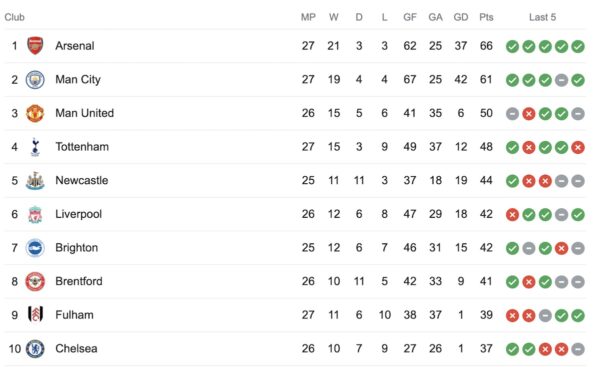Viewport: 600px width, 367px height.
Task: Select the GD column header
Action: point(461,17)
